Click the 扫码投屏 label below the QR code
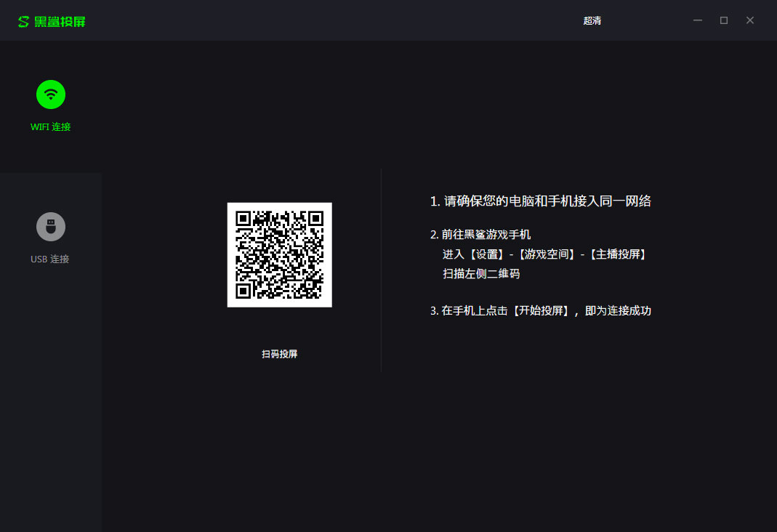 tap(279, 354)
